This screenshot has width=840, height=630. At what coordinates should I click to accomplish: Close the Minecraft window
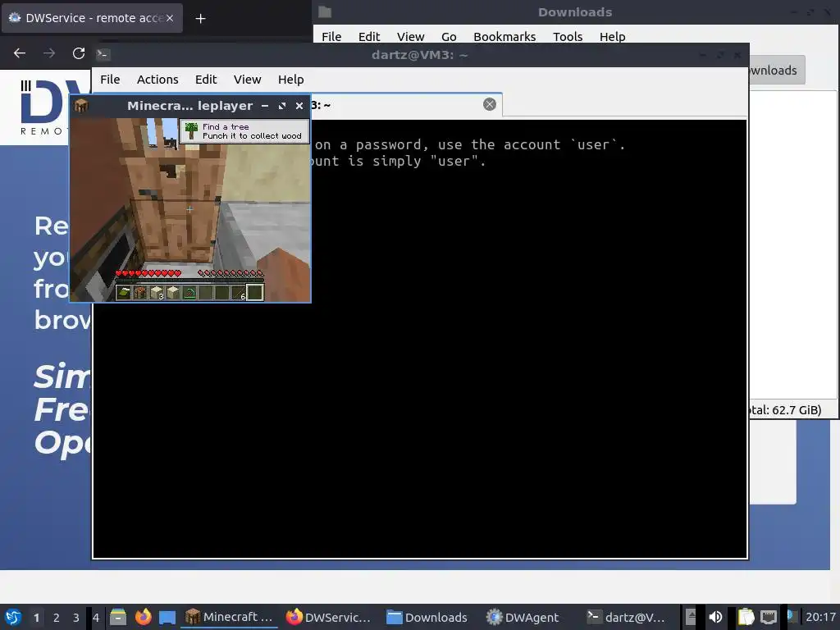[299, 106]
